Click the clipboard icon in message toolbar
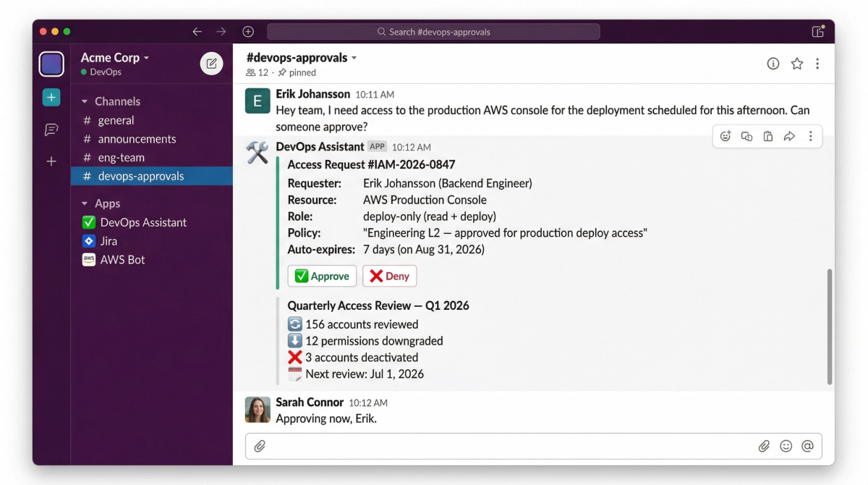Image resolution: width=868 pixels, height=485 pixels. (768, 136)
